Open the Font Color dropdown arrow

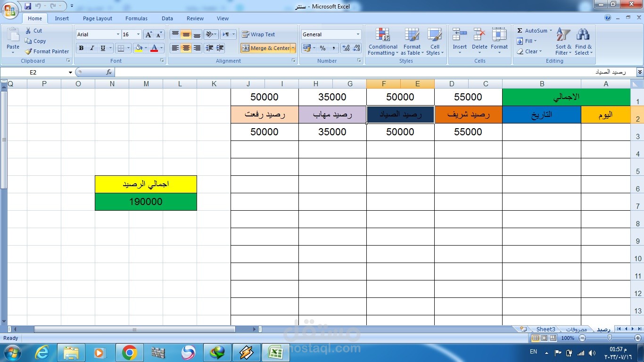161,48
